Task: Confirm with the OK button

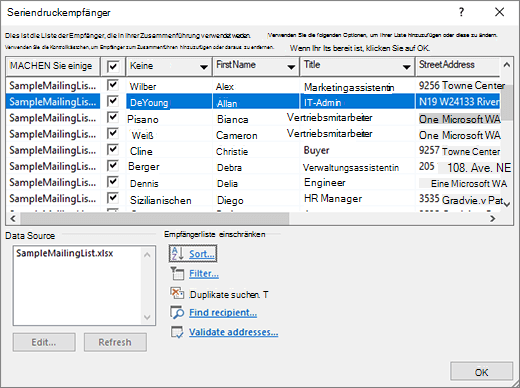Action: (481, 372)
